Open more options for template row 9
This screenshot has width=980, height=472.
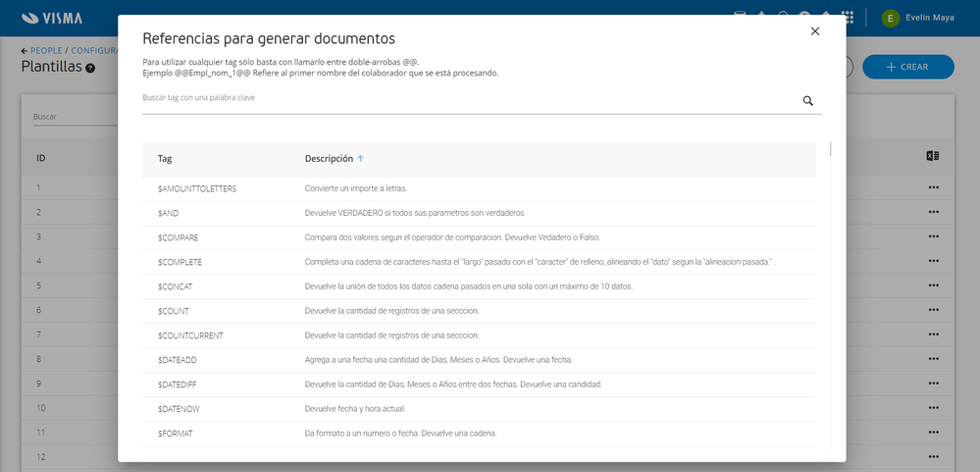coord(934,384)
